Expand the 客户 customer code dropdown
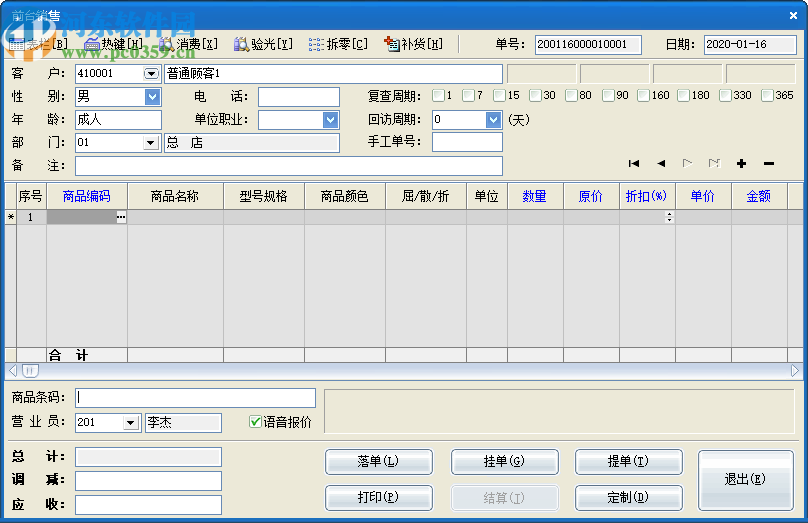This screenshot has height=523, width=808. (x=151, y=74)
